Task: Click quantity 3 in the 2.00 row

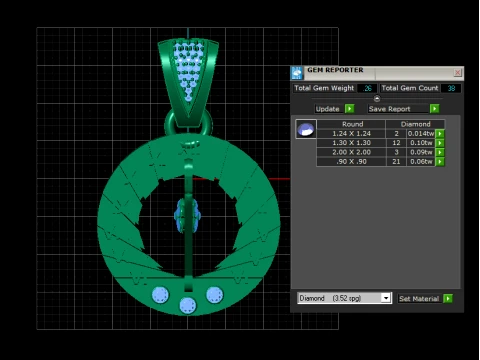Action: pos(396,152)
